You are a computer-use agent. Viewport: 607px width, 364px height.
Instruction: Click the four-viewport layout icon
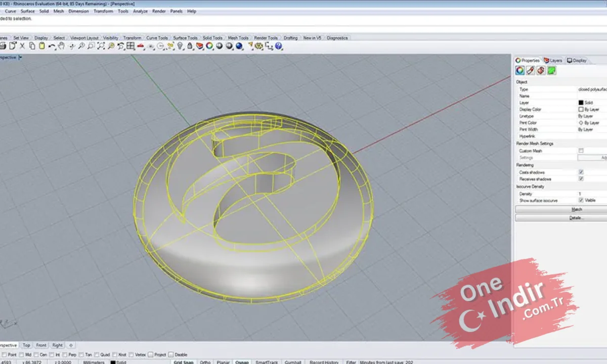[131, 46]
